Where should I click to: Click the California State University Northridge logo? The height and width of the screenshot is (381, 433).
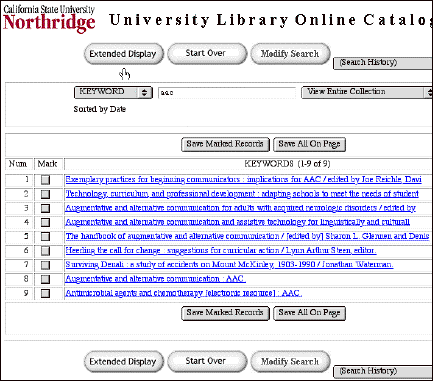coord(49,18)
